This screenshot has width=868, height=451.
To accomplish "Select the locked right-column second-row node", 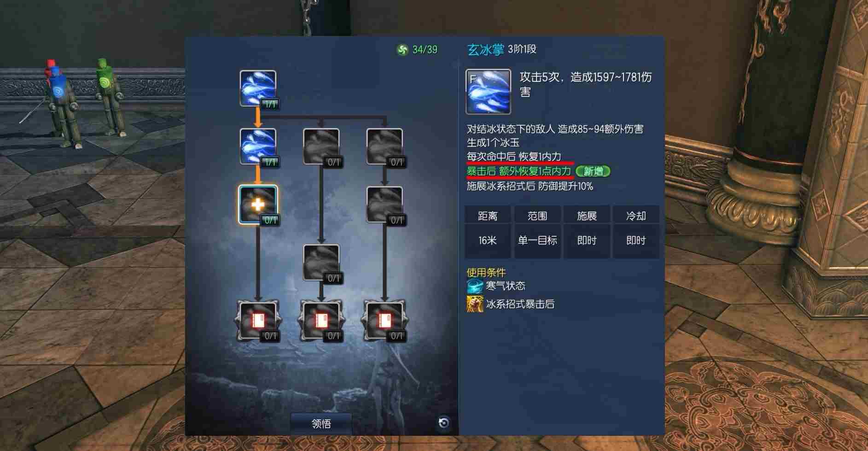I will click(x=385, y=146).
